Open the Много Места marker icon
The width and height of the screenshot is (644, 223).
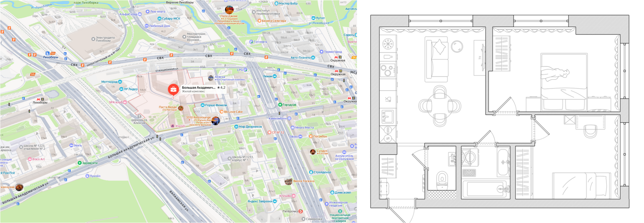click(x=293, y=127)
